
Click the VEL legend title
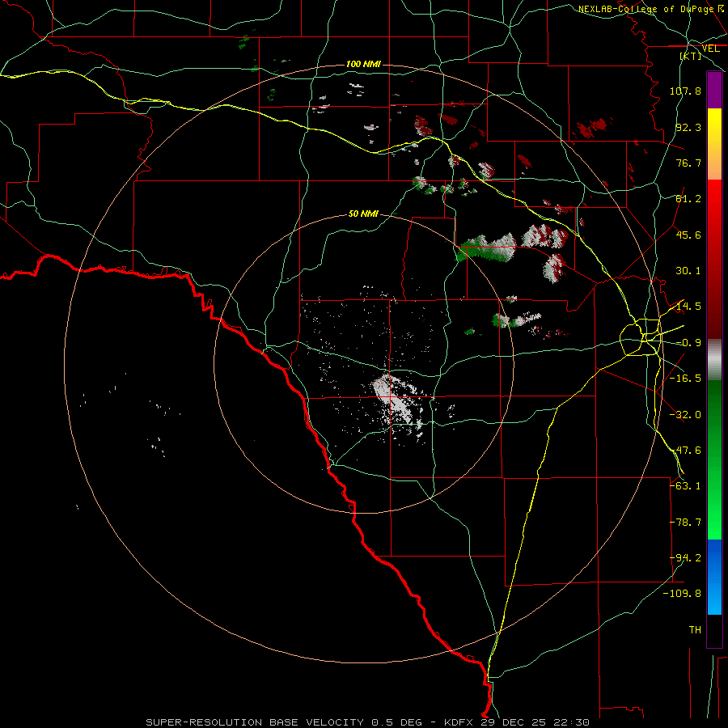pyautogui.click(x=710, y=49)
